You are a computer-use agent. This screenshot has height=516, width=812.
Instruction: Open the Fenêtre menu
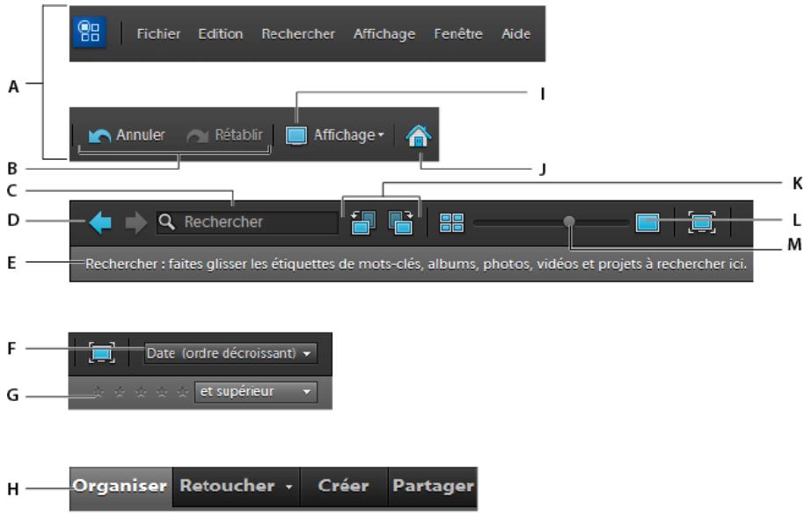458,34
